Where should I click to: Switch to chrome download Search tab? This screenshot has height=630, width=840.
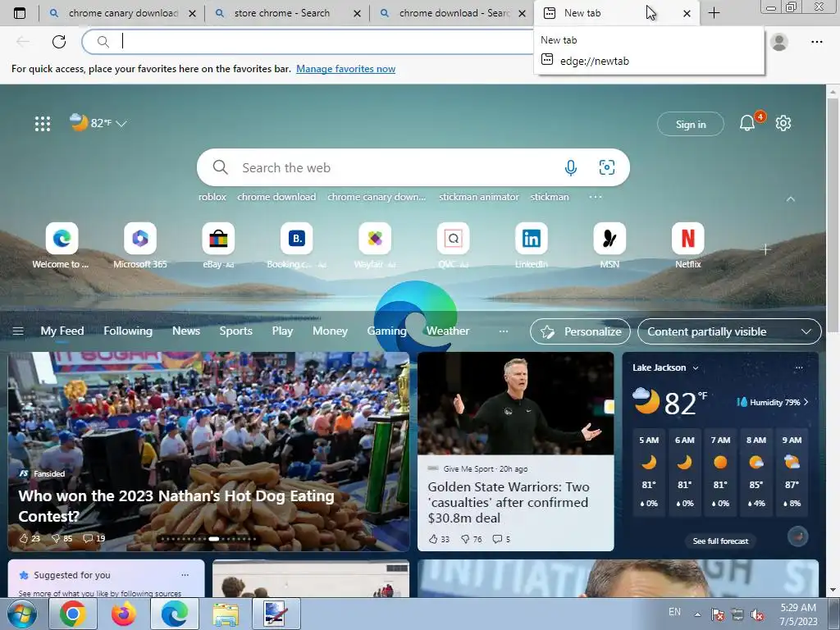point(454,13)
